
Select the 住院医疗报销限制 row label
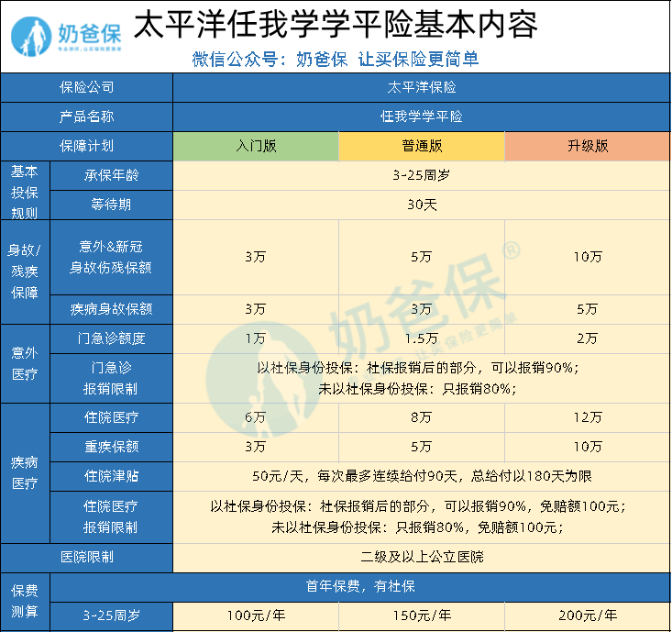pos(112,517)
